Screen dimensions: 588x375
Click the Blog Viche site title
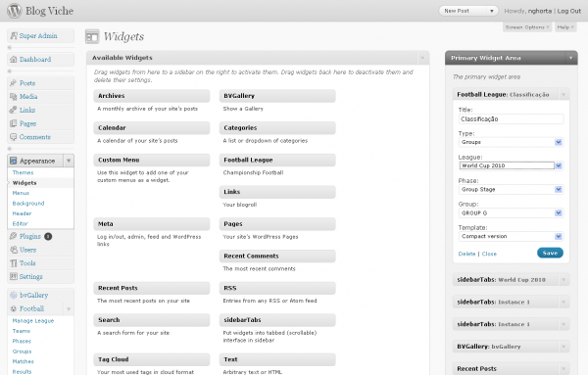49,11
